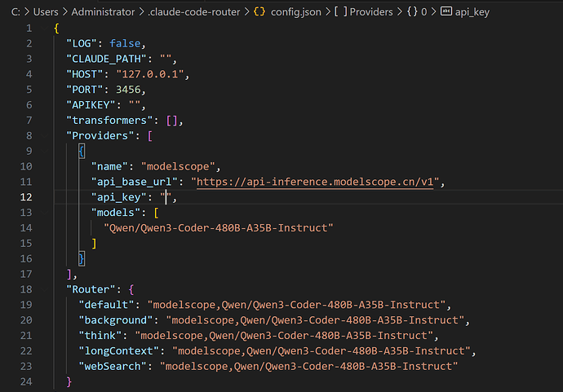Click the empty brackets after transformers
This screenshot has height=392, width=563.
coord(171,121)
